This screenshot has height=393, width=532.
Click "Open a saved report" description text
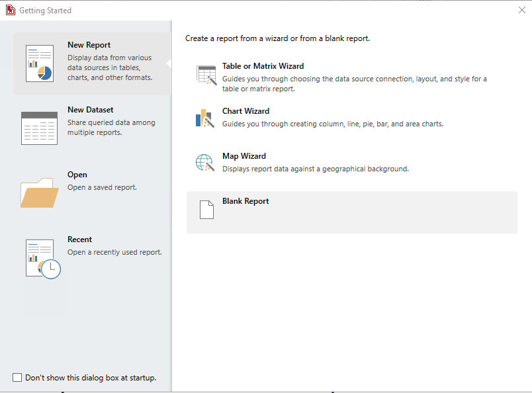[x=102, y=187]
